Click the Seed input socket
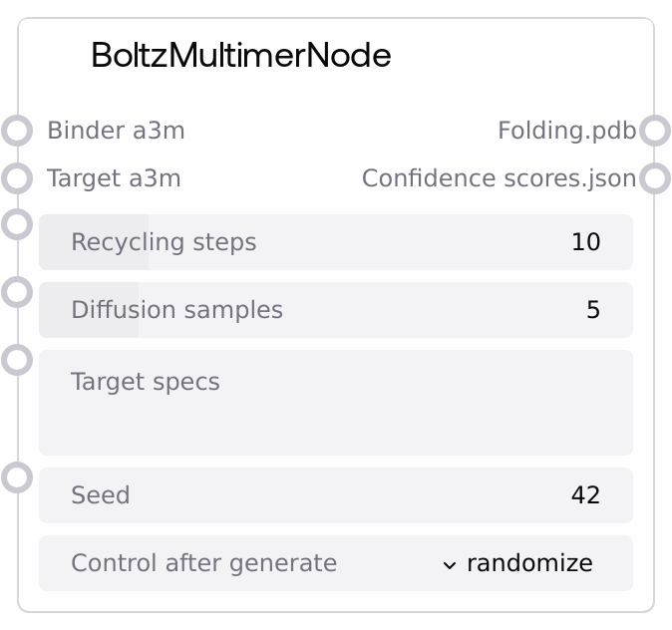Screen dimensions: 672x630 17,476
